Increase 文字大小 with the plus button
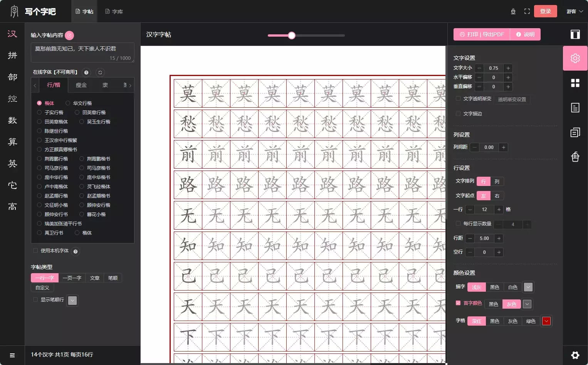 pyautogui.click(x=508, y=68)
